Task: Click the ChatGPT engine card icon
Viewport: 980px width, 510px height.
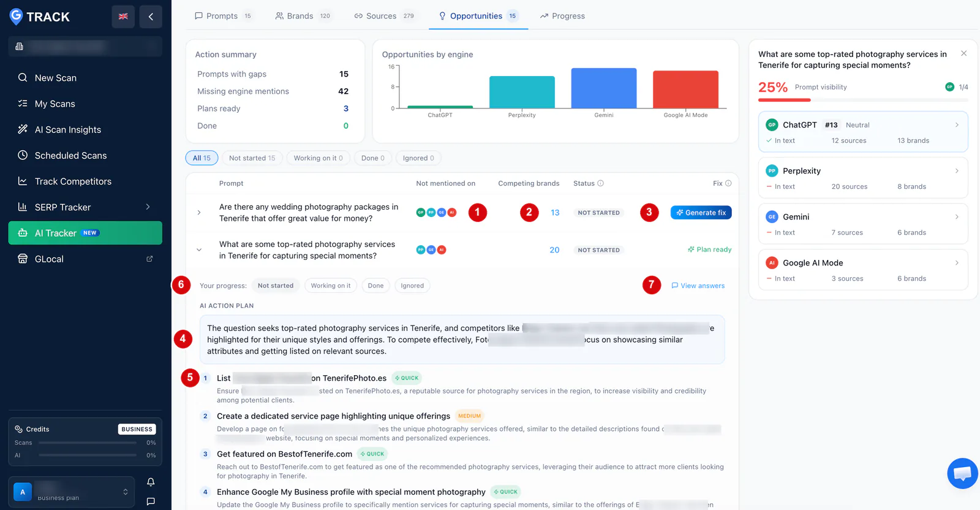Action: pyautogui.click(x=772, y=124)
